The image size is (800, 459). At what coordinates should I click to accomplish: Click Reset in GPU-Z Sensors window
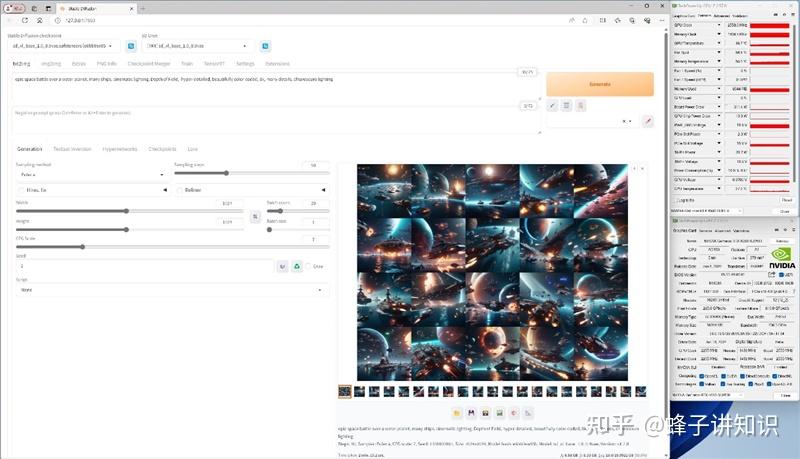coord(786,200)
